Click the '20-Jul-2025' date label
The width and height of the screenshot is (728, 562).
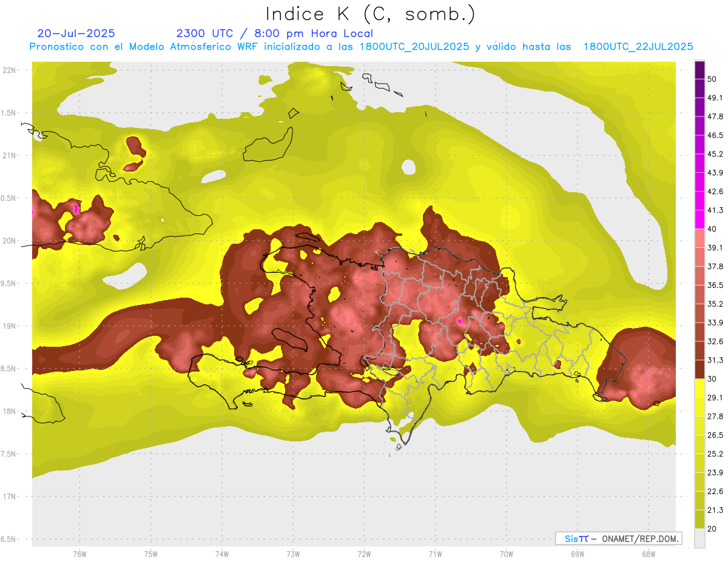(x=76, y=33)
